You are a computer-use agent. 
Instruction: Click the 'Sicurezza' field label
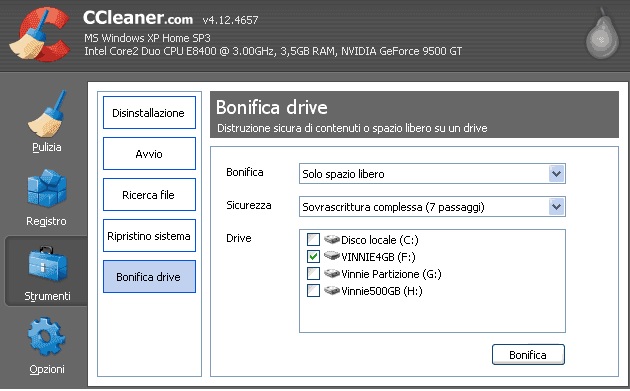tap(249, 205)
